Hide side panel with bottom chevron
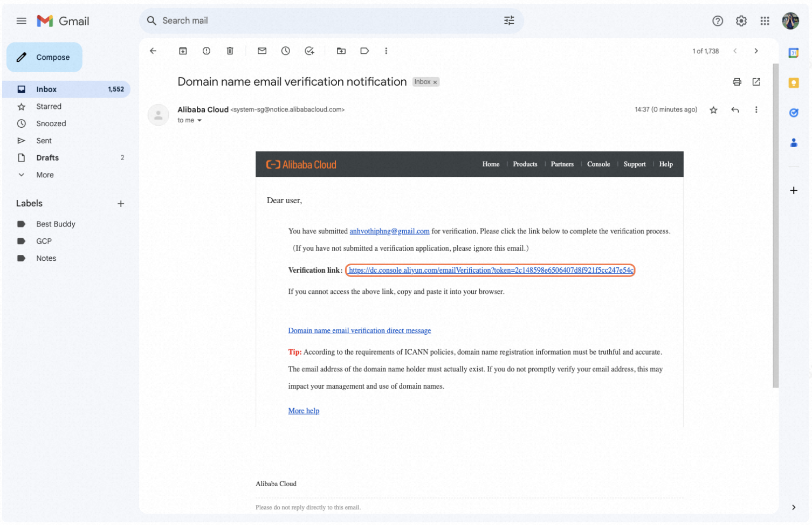Viewport: 812px width, 525px height. coord(793,507)
